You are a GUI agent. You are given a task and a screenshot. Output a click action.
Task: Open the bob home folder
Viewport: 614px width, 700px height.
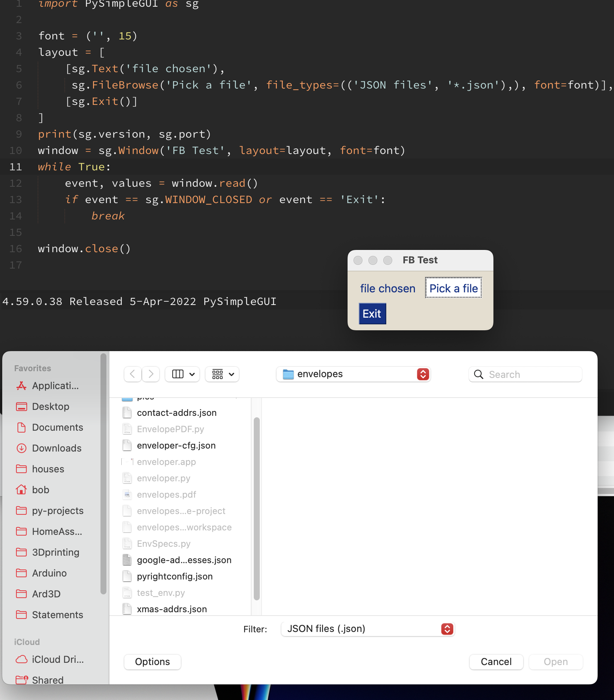pos(41,490)
